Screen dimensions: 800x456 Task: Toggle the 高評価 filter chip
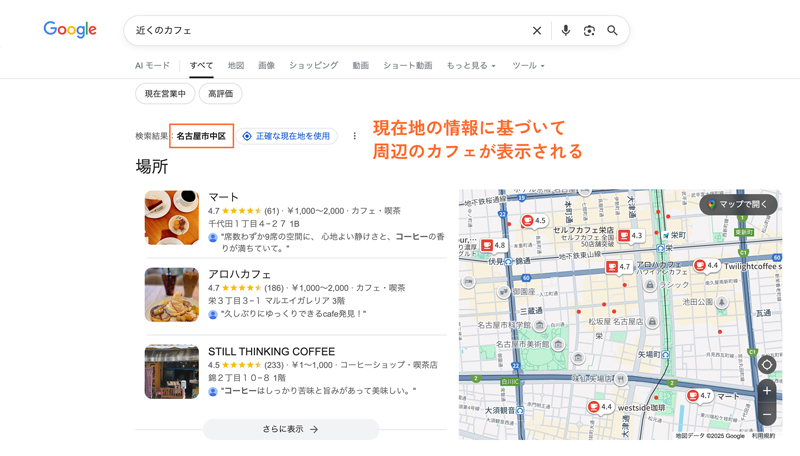pos(221,94)
